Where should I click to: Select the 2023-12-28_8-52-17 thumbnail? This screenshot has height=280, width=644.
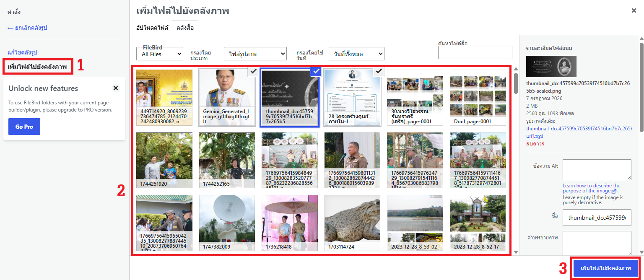coord(478,223)
